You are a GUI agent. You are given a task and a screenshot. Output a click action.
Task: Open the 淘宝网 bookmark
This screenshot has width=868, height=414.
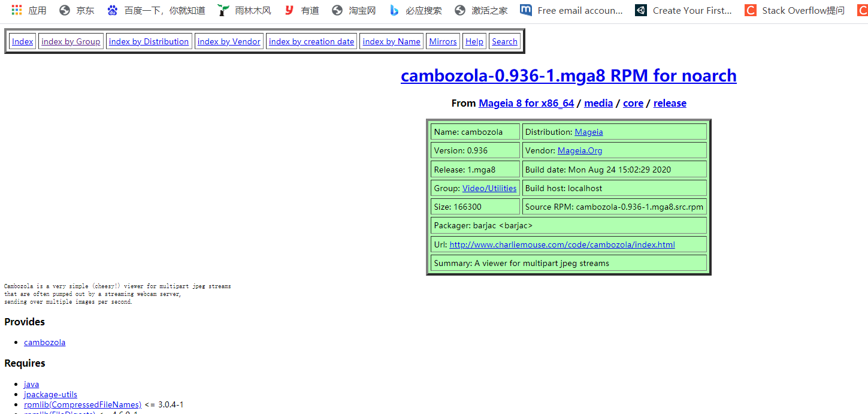pos(353,10)
